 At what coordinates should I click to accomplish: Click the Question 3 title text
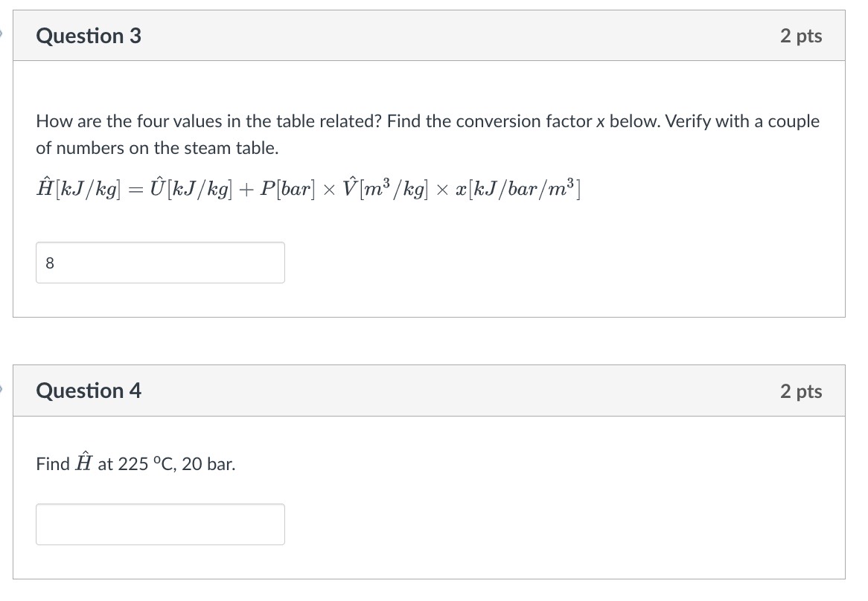tap(88, 36)
